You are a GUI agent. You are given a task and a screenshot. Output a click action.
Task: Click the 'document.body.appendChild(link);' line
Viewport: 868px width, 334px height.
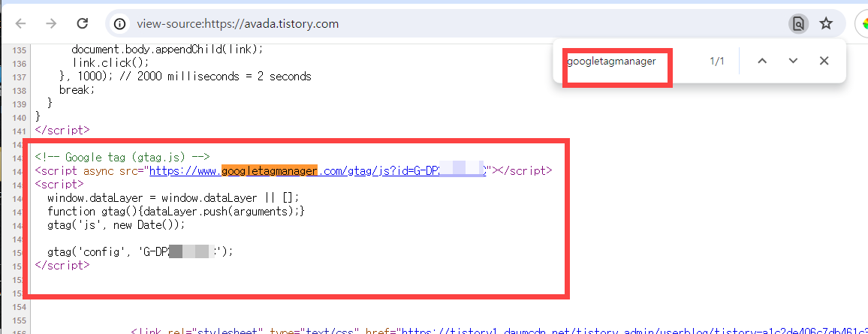click(x=167, y=50)
